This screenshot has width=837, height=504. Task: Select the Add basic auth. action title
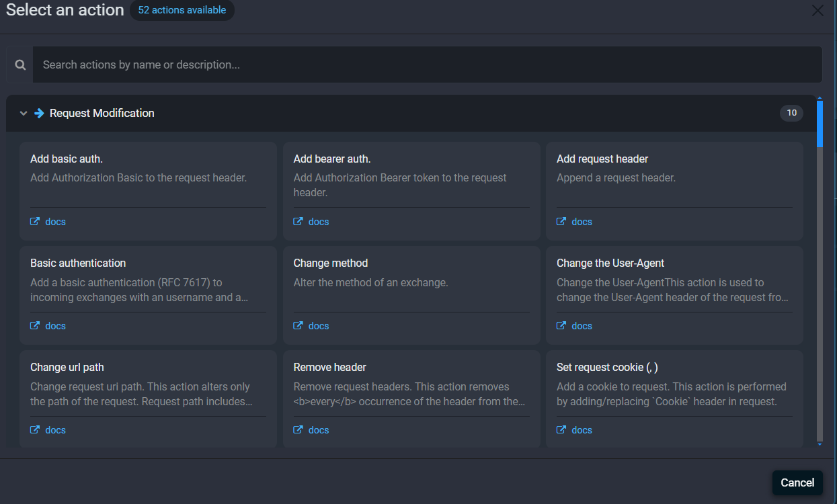67,159
